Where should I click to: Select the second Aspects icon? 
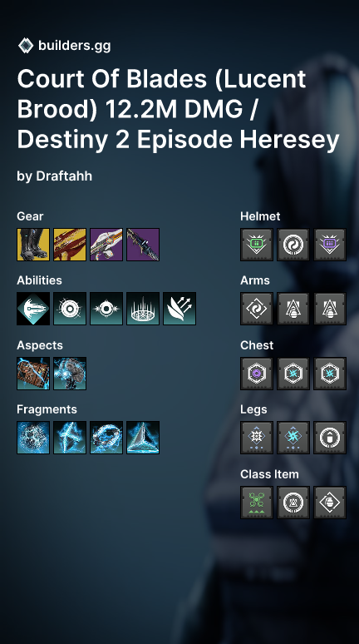[70, 374]
